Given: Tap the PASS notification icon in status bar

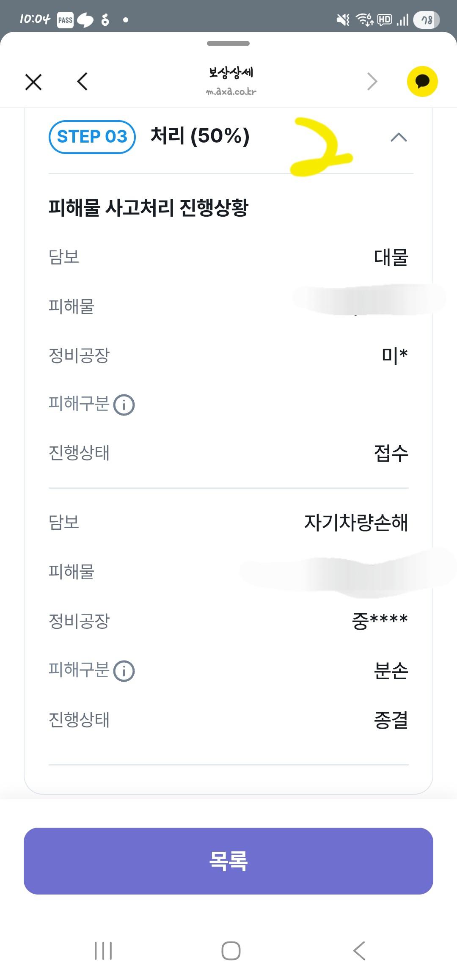Looking at the screenshot, I should [66, 20].
